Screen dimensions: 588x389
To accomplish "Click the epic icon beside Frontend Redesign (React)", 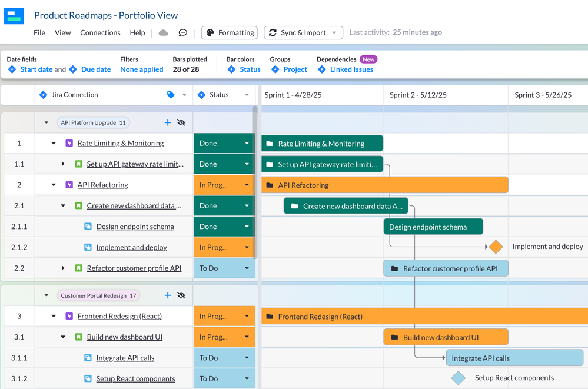I will 69,316.
